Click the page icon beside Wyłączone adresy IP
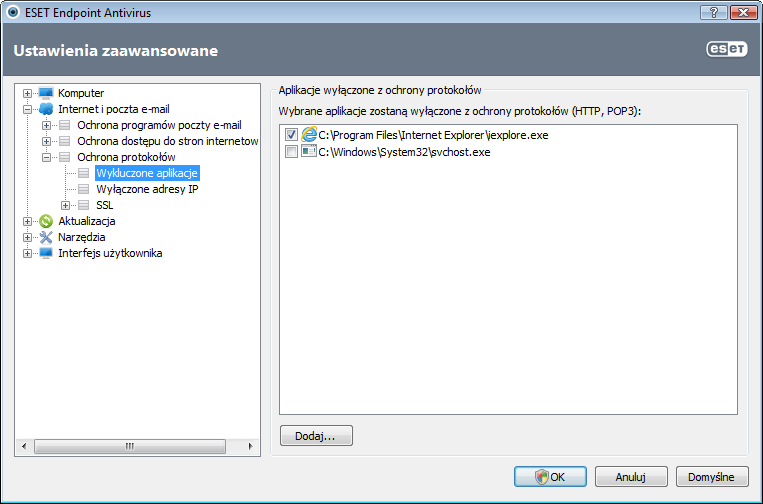 coord(84,189)
